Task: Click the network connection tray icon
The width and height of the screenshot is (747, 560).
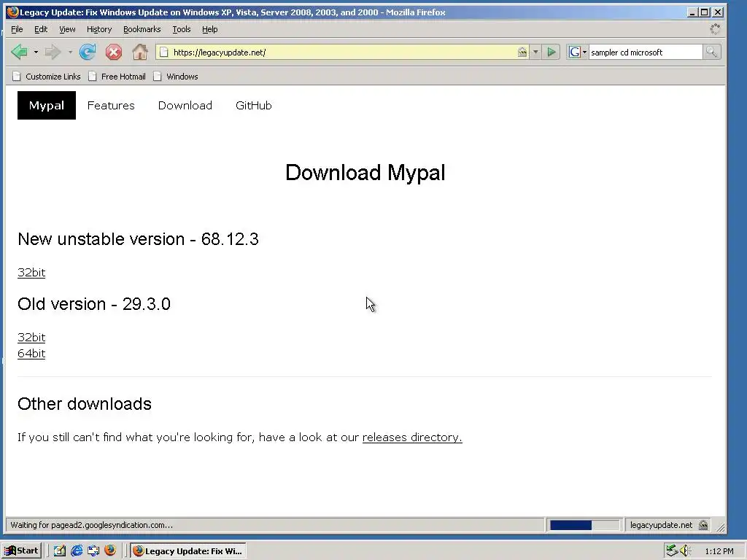Action: click(672, 551)
